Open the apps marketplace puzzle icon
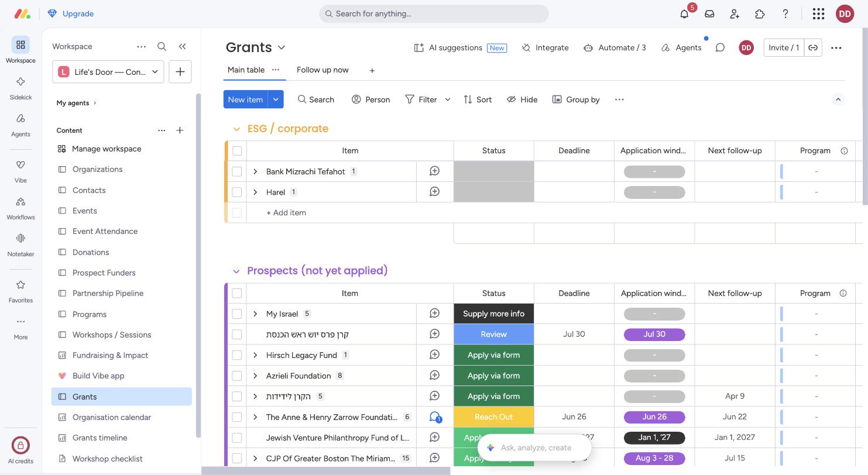This screenshot has width=868, height=475. click(760, 13)
